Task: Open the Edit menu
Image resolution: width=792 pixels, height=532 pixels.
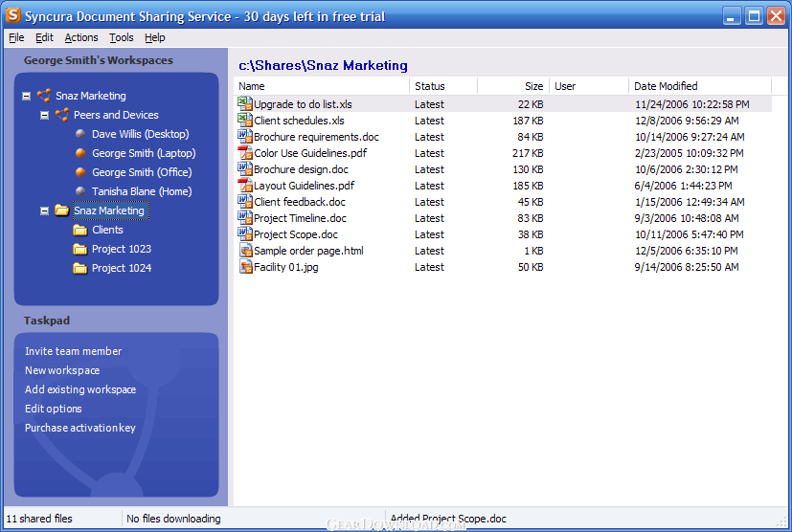Action: [x=44, y=37]
